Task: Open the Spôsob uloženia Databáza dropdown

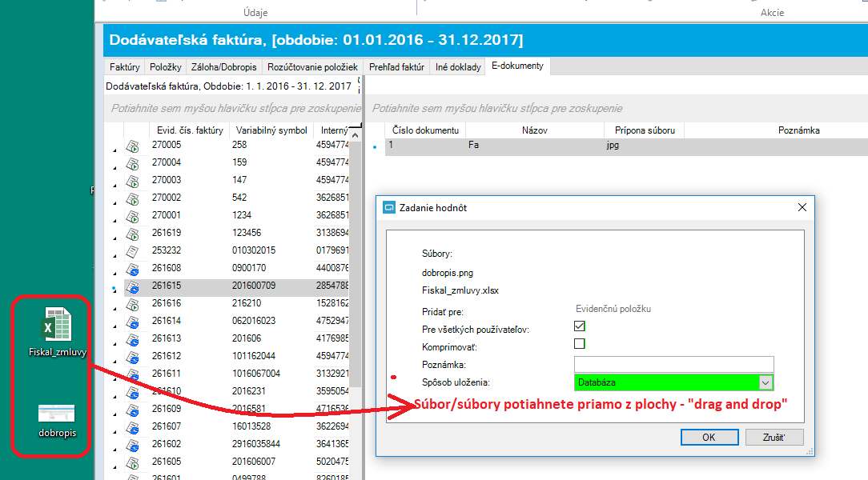Action: (x=766, y=382)
